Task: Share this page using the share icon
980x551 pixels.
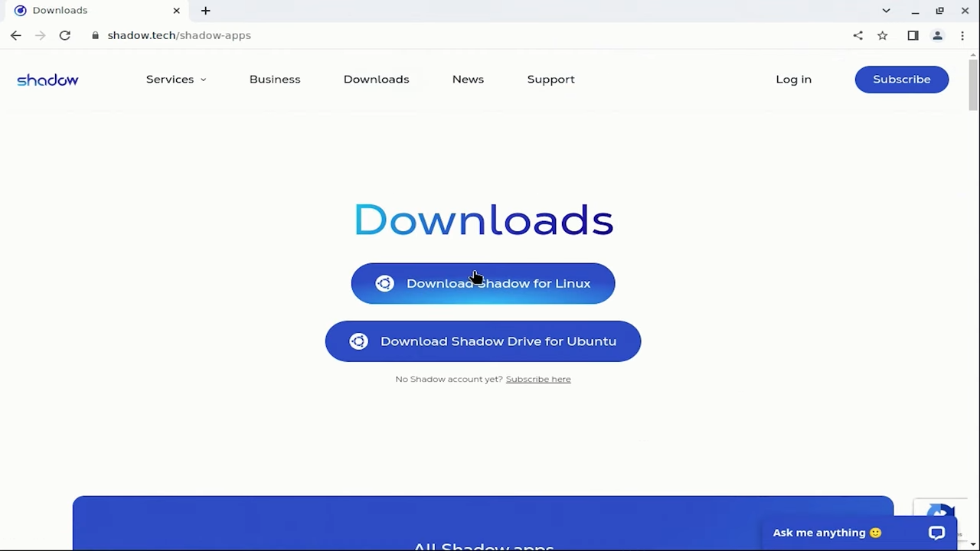Action: coord(858,35)
